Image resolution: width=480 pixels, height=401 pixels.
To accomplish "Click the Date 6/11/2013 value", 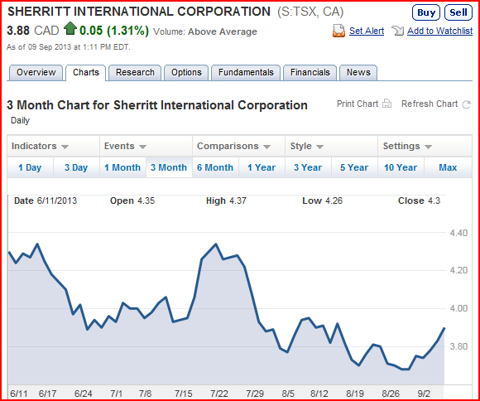I will 45,201.
